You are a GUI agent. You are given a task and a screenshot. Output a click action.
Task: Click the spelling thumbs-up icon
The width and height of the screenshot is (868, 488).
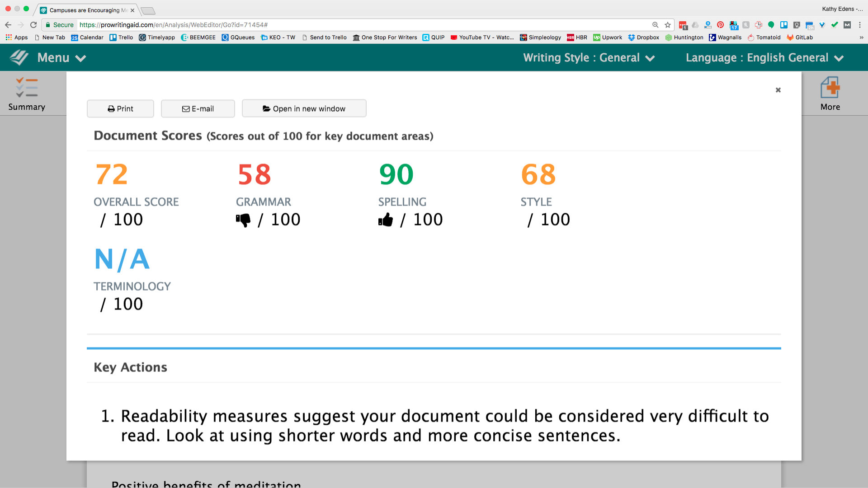click(386, 220)
